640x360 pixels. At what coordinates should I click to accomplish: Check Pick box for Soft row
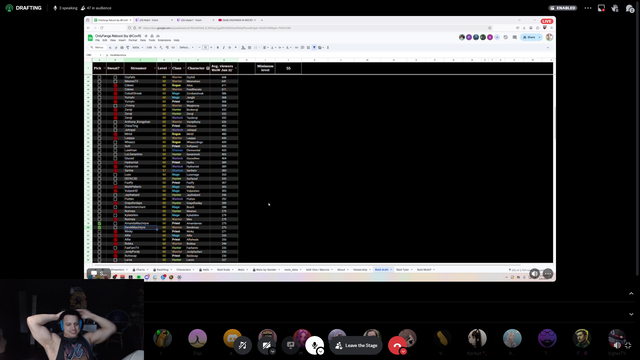[99, 146]
